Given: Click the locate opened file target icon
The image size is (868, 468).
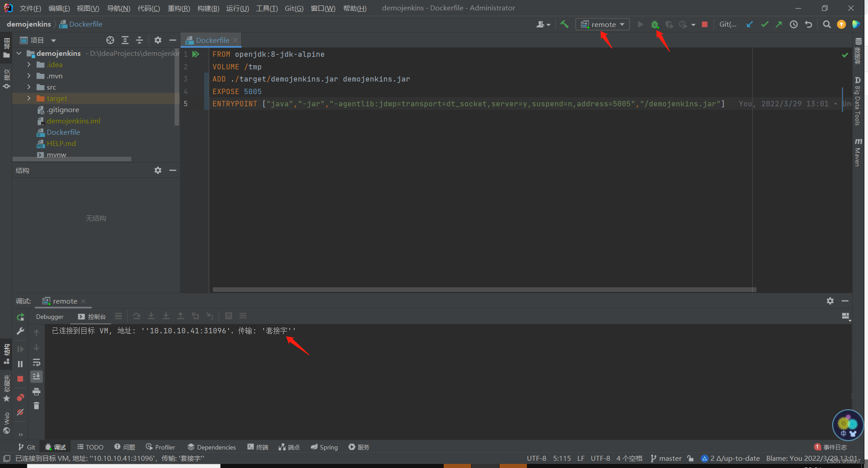Looking at the screenshot, I should point(110,40).
